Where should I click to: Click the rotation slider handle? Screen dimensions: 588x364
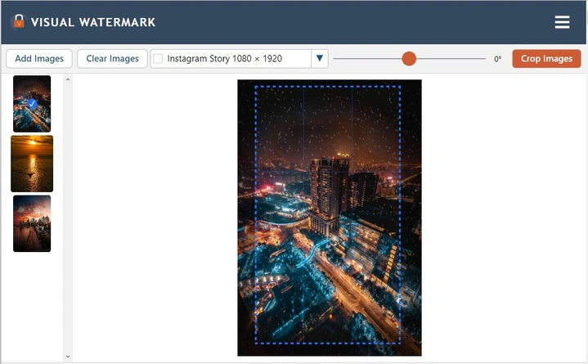[409, 59]
